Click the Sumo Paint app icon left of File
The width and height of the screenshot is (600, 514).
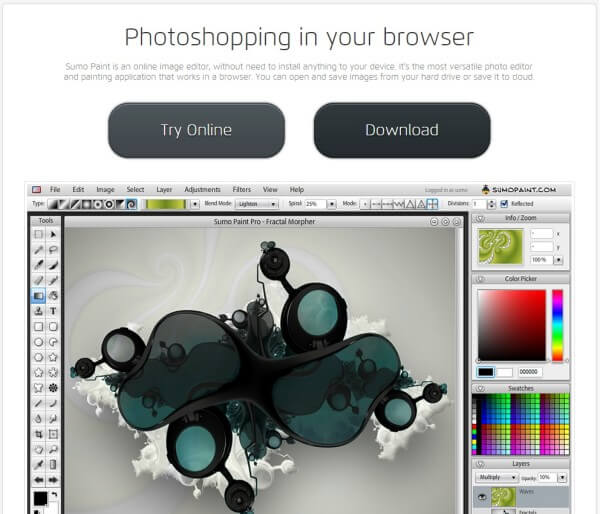pyautogui.click(x=36, y=189)
